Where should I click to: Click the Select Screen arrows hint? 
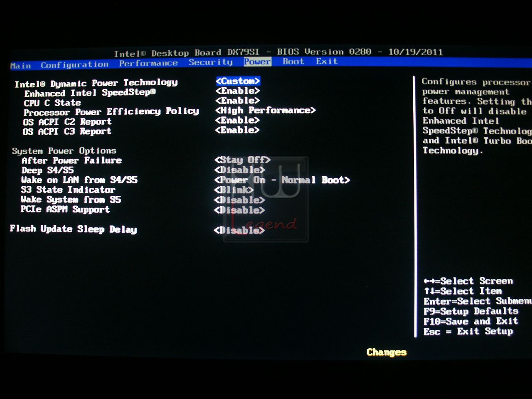coord(468,281)
